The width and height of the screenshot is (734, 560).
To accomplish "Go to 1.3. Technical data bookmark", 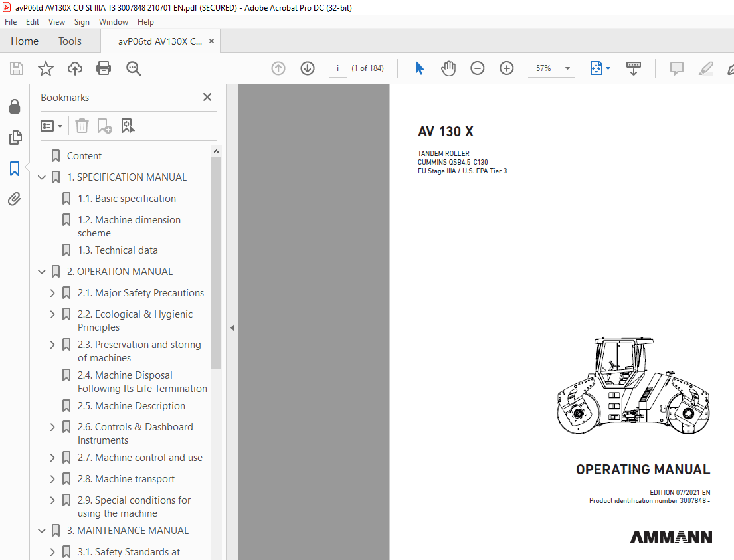I will point(118,250).
